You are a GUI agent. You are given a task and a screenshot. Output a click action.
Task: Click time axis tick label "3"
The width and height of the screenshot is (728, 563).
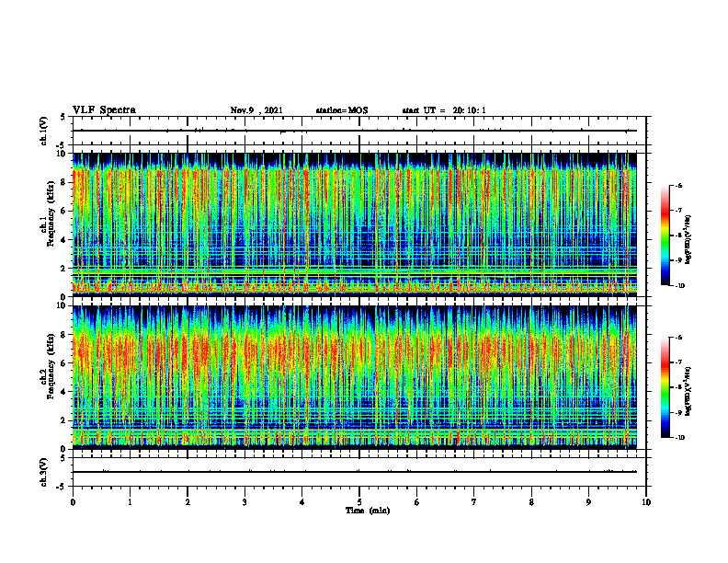(x=245, y=502)
